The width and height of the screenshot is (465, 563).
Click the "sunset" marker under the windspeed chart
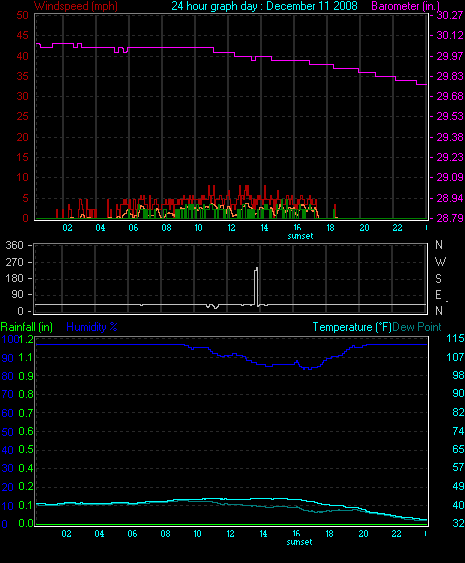coord(301,236)
